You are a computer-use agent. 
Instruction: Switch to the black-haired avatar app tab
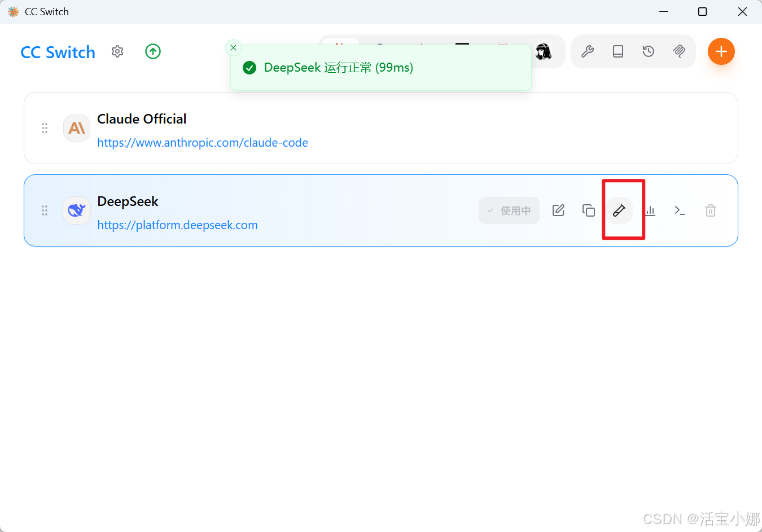pyautogui.click(x=544, y=51)
